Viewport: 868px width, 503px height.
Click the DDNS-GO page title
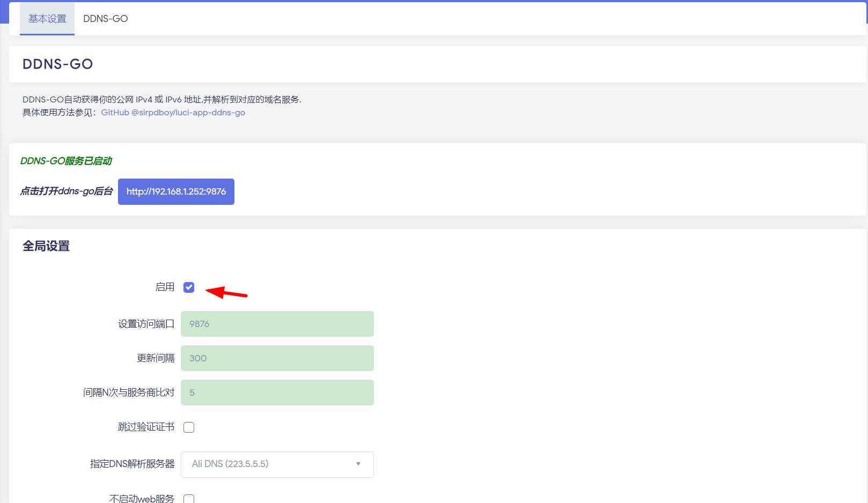[x=58, y=64]
